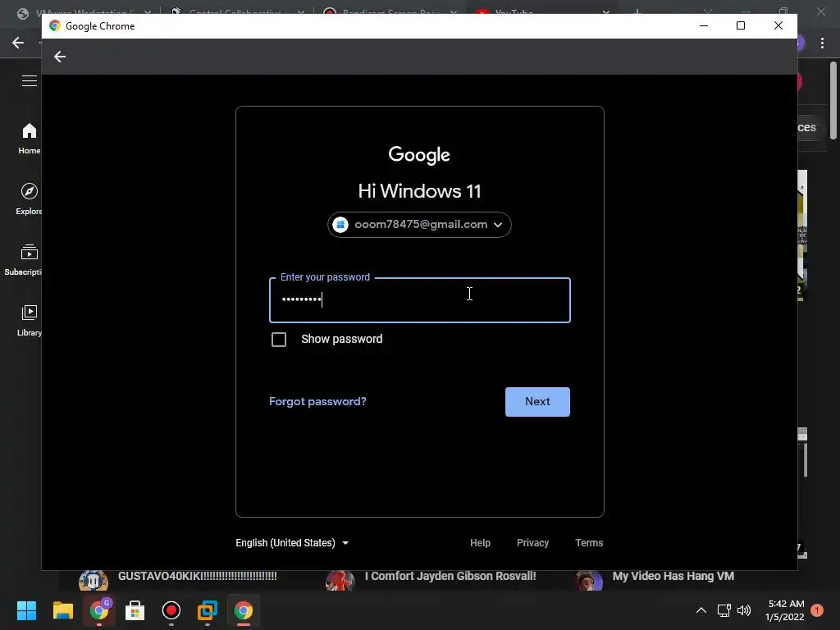Open the Privacy link
Image resolution: width=840 pixels, height=630 pixels.
coord(532,543)
